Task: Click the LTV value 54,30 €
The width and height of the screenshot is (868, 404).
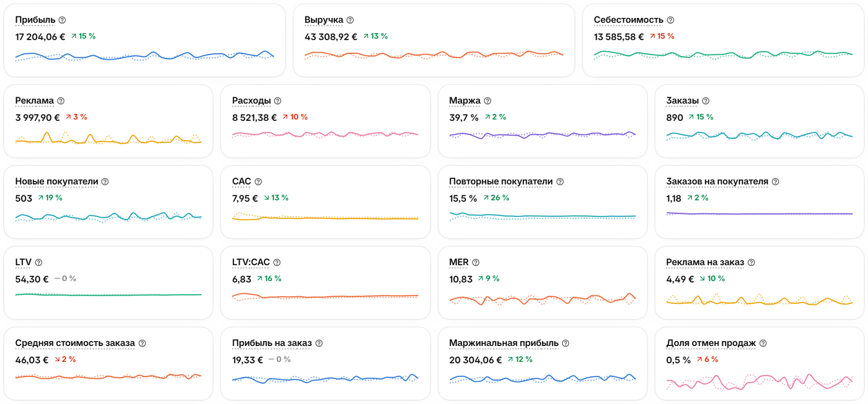Action: coord(32,279)
